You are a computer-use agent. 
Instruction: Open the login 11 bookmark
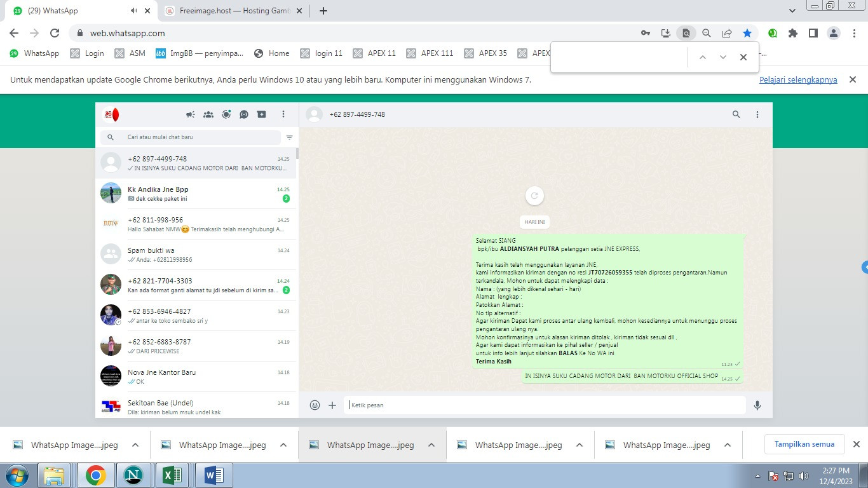322,53
